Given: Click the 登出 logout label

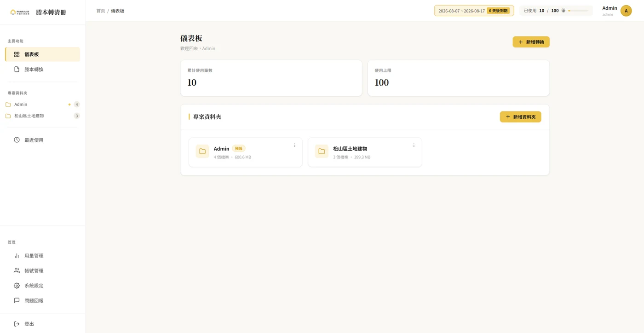Looking at the screenshot, I should click(29, 324).
